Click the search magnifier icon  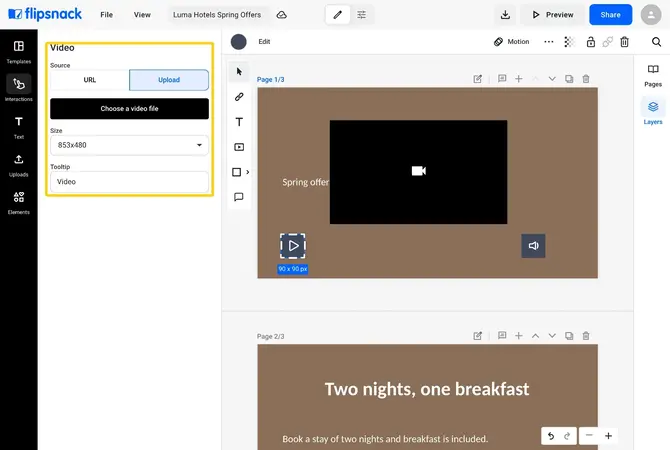click(x=656, y=41)
